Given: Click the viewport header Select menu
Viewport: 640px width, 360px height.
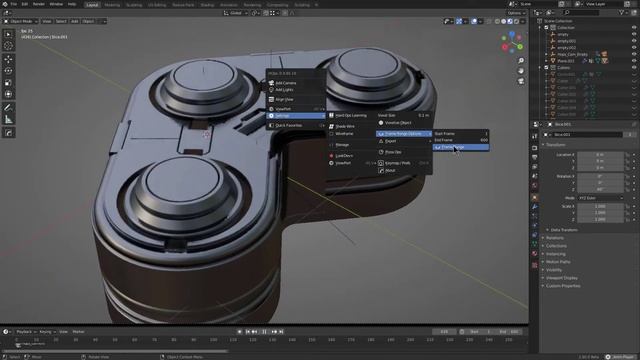Looking at the screenshot, I should [x=61, y=21].
